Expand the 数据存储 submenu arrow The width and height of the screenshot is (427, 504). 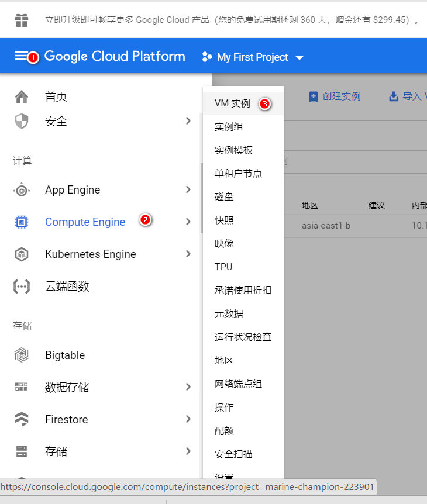click(188, 386)
